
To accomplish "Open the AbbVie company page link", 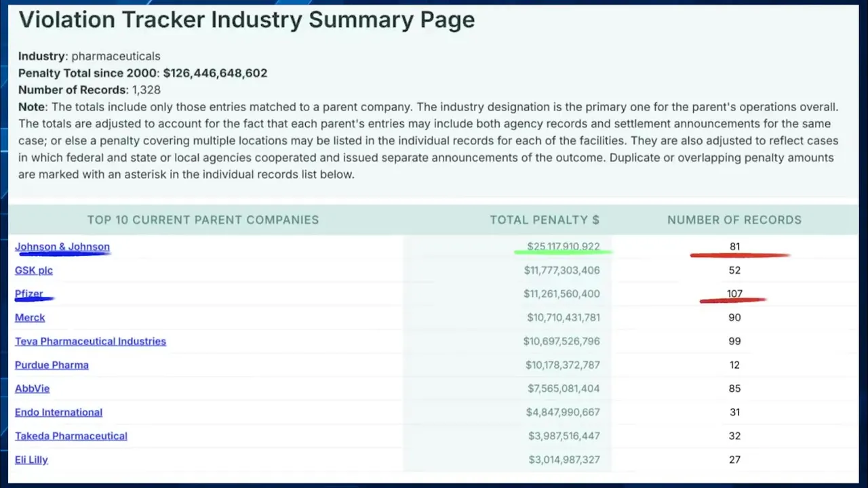I will (x=32, y=388).
